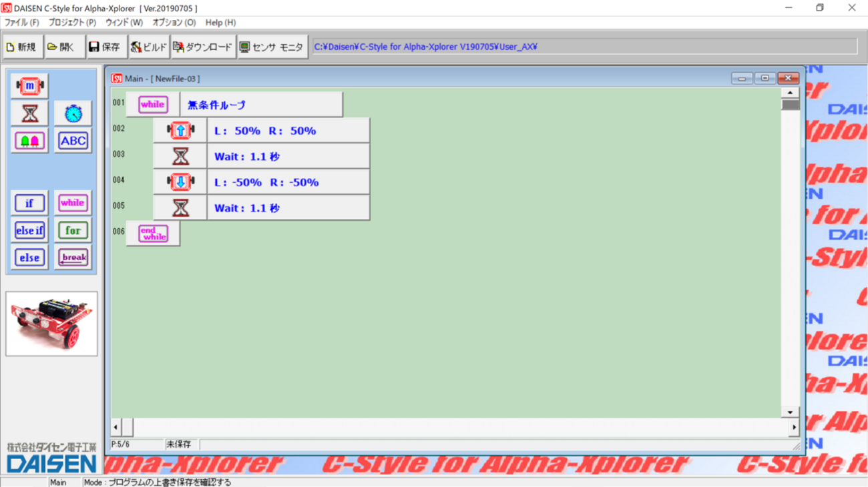Screen dimensions: 868x487
Task: Click the Main window's title bar icon
Action: (x=117, y=79)
